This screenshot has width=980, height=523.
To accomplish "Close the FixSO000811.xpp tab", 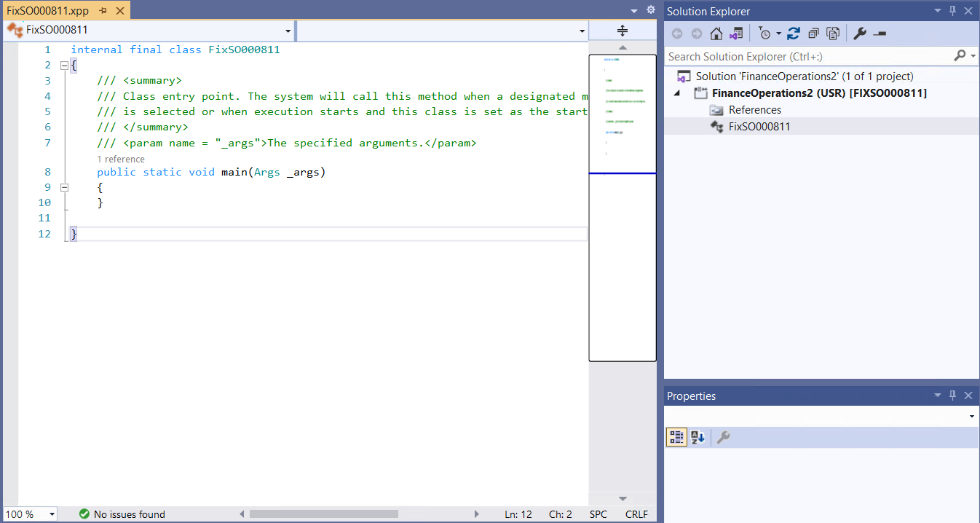I will tap(119, 11).
